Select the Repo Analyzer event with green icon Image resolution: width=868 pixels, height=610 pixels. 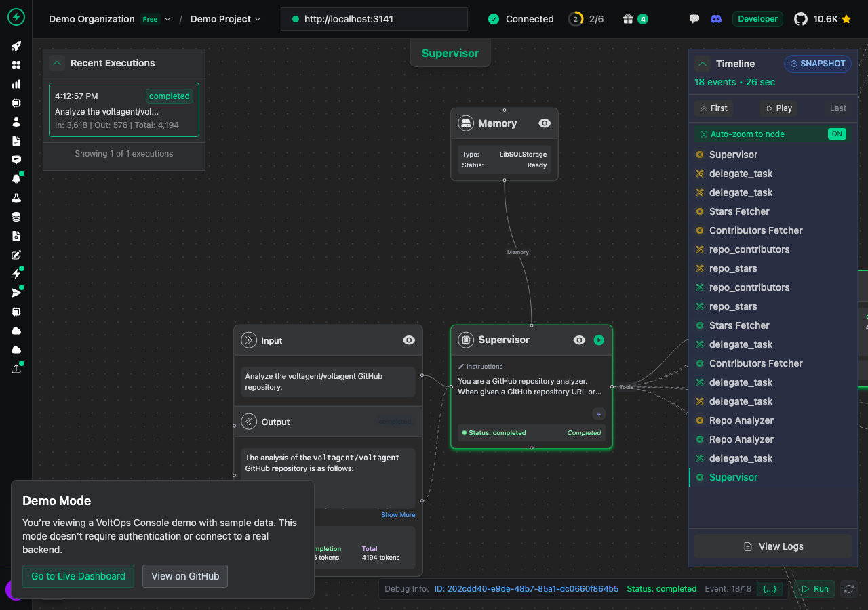[772, 439]
